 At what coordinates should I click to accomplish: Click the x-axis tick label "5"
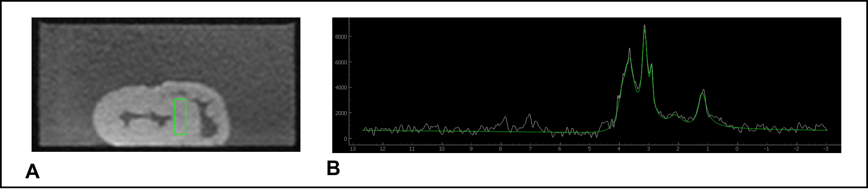[589, 149]
